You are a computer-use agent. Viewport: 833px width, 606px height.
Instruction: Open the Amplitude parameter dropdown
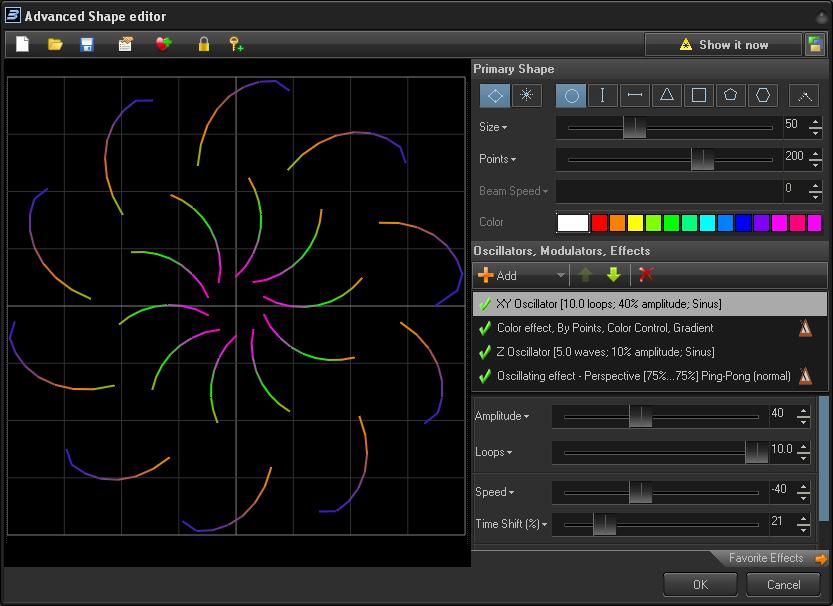click(x=502, y=416)
